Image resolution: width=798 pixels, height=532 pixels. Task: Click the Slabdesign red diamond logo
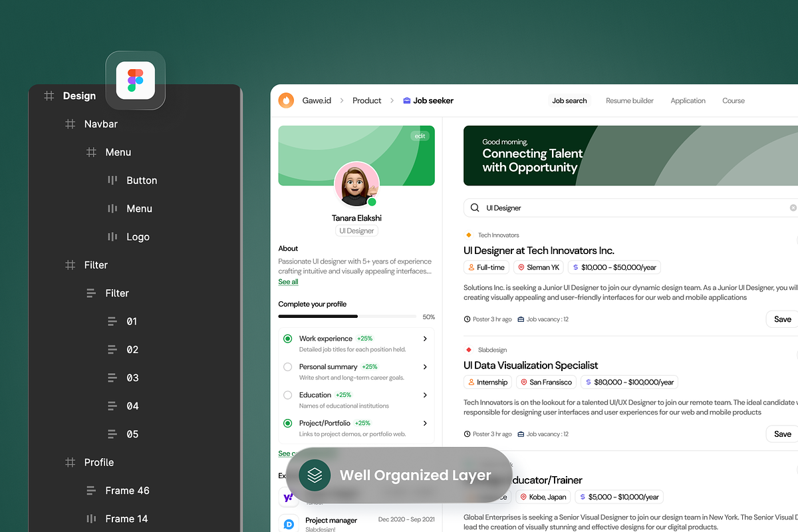[x=469, y=350]
